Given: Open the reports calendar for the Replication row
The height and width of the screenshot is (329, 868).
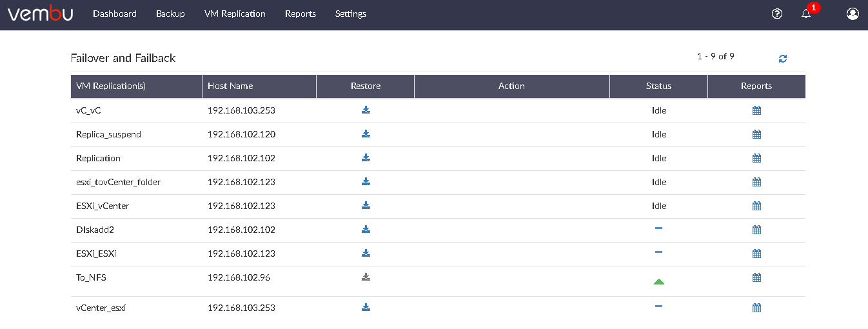Looking at the screenshot, I should (x=756, y=158).
